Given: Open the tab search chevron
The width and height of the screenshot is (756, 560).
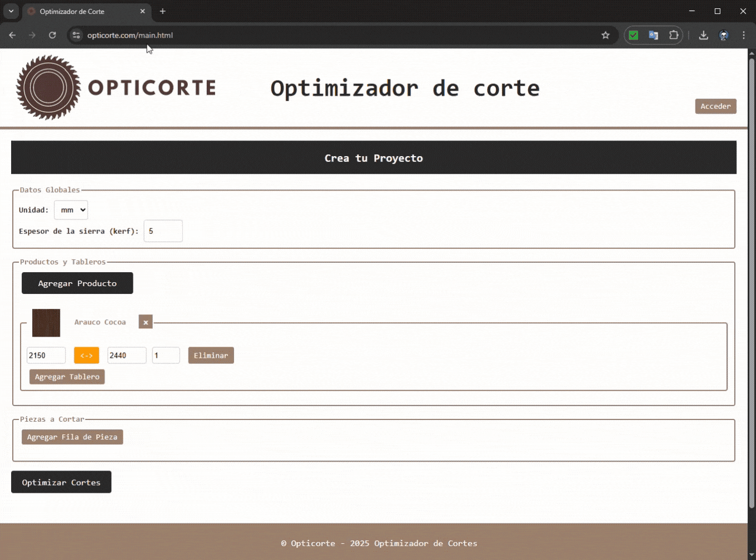Looking at the screenshot, I should tap(10, 11).
